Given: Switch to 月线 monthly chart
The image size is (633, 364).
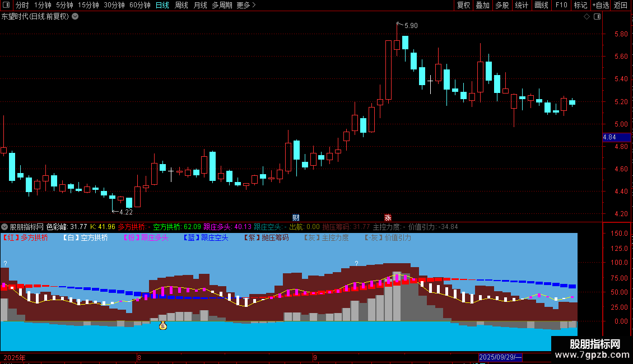Looking at the screenshot, I should [x=200, y=5].
